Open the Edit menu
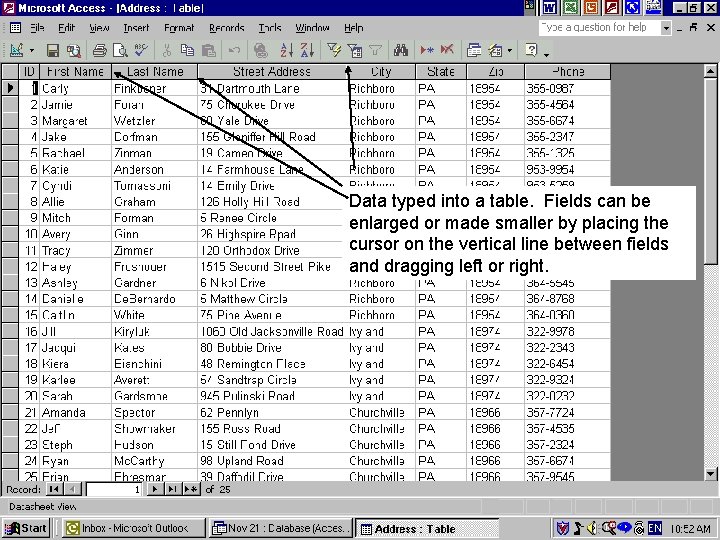The width and height of the screenshot is (720, 540). tap(67, 28)
